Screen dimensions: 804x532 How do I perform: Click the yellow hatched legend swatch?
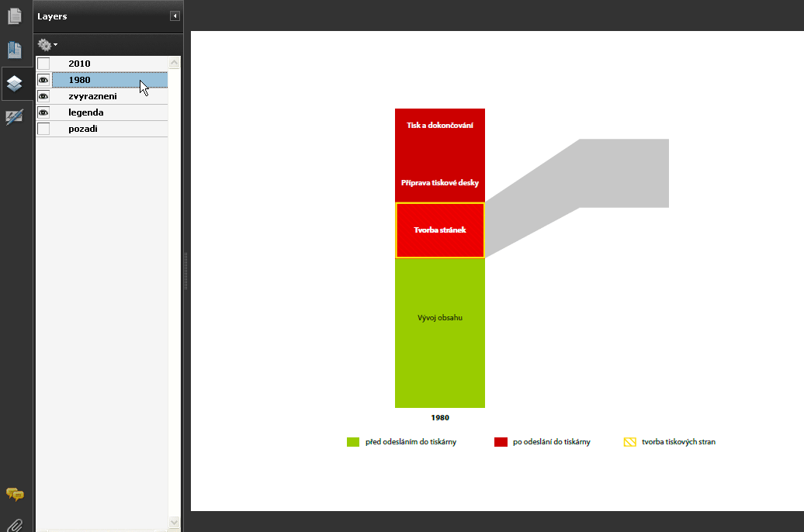629,442
